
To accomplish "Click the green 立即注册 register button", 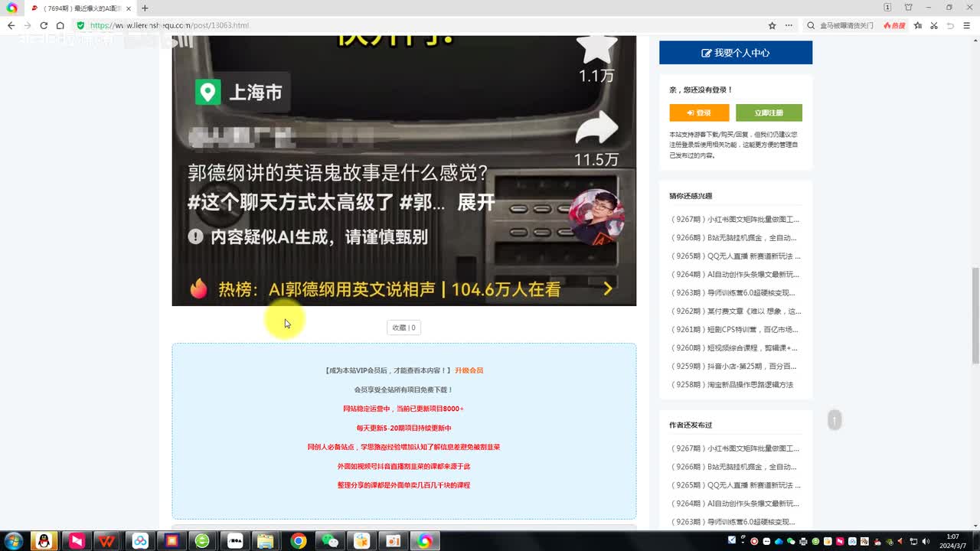I will [x=769, y=112].
